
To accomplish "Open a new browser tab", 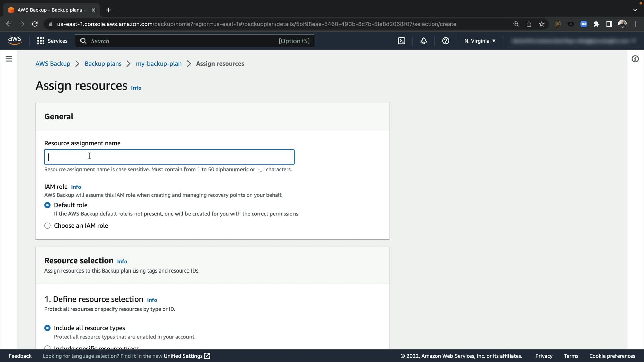I will click(109, 10).
